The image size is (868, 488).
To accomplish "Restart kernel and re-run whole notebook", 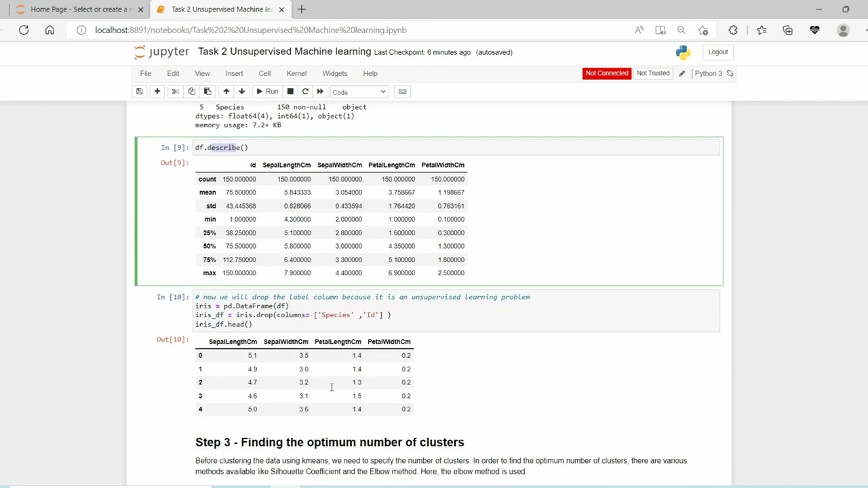I will coord(320,91).
